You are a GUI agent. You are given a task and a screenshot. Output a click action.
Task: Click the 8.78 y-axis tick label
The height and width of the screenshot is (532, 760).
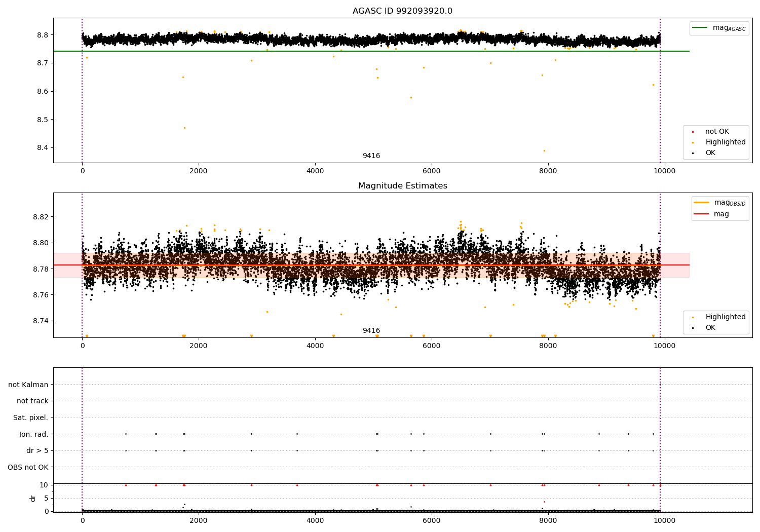(41, 269)
